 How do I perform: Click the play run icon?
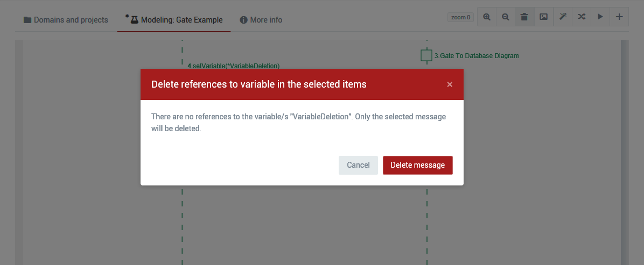600,17
